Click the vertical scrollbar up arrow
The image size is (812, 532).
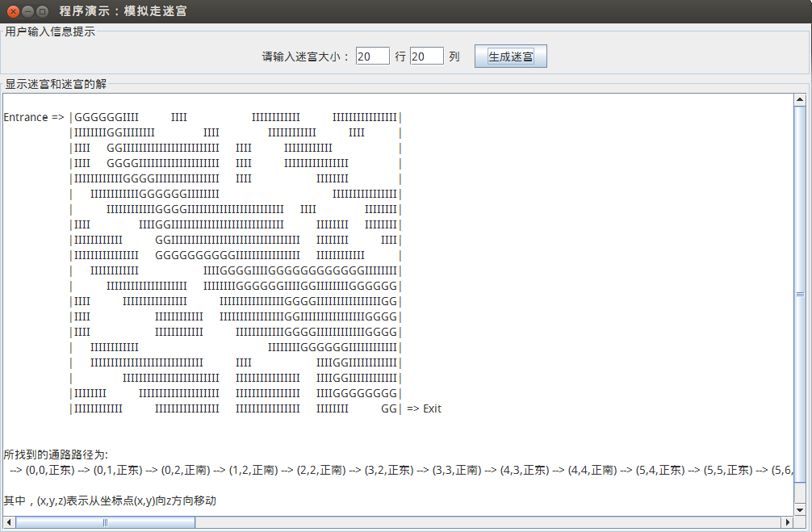tap(800, 100)
